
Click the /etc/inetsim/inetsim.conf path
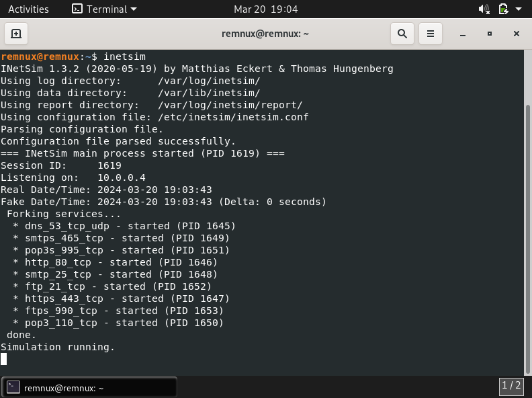tap(233, 117)
